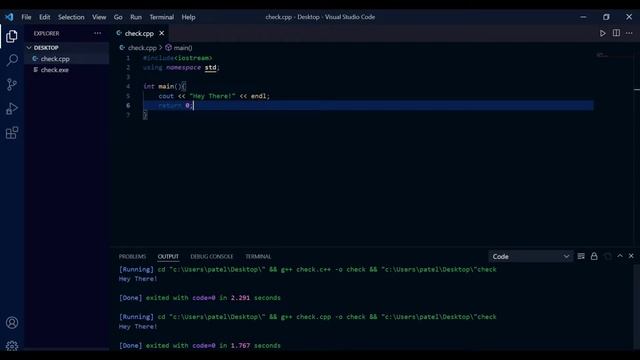
Task: Switch to the PROBLEMS panel tab
Action: click(x=132, y=256)
